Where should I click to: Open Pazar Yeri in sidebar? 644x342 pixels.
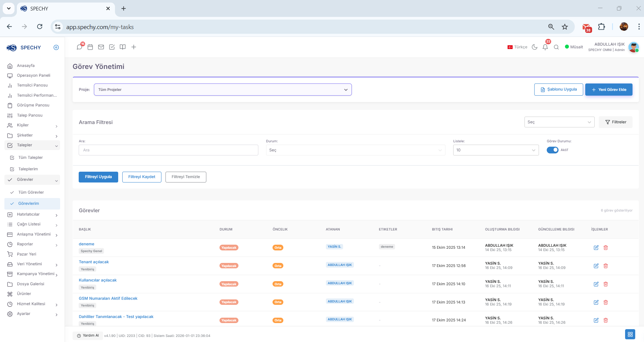tap(26, 254)
